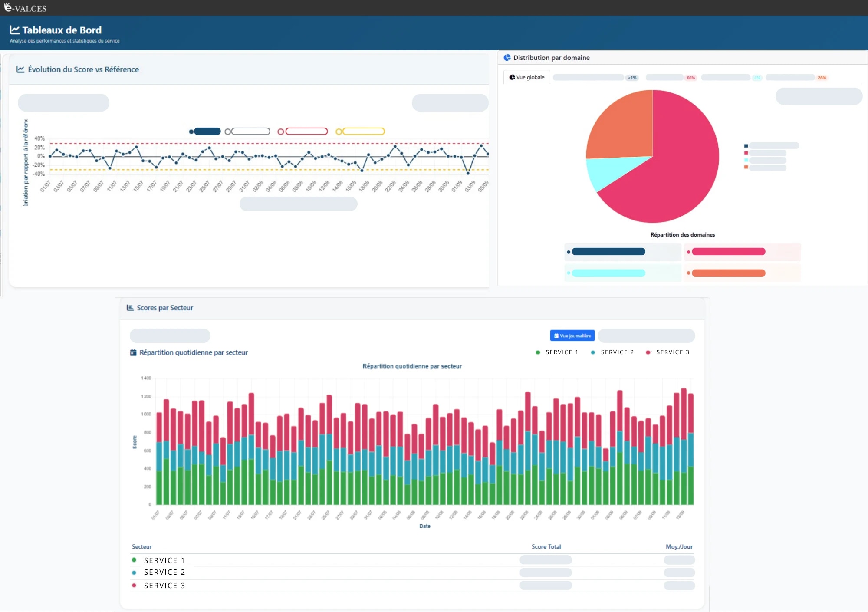Image resolution: width=868 pixels, height=612 pixels.
Task: Toggle the dark blue filled series in line chart legend
Action: coord(205,132)
